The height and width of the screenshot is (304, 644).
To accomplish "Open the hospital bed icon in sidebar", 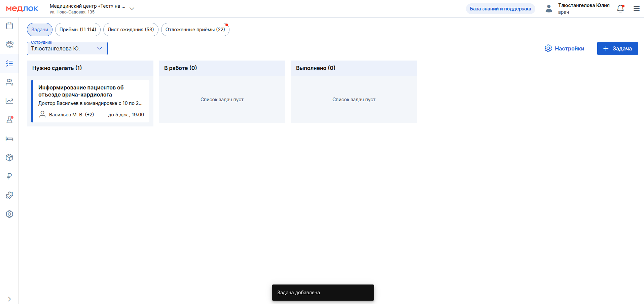I will pyautogui.click(x=9, y=139).
